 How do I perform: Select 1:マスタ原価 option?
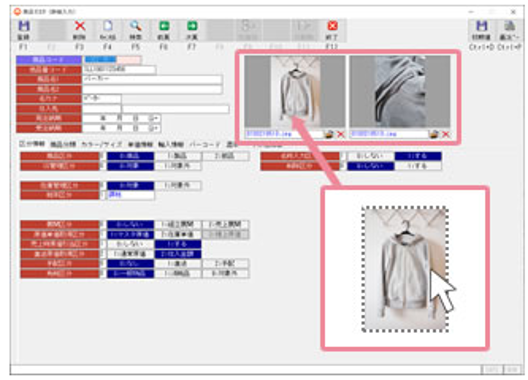click(131, 234)
